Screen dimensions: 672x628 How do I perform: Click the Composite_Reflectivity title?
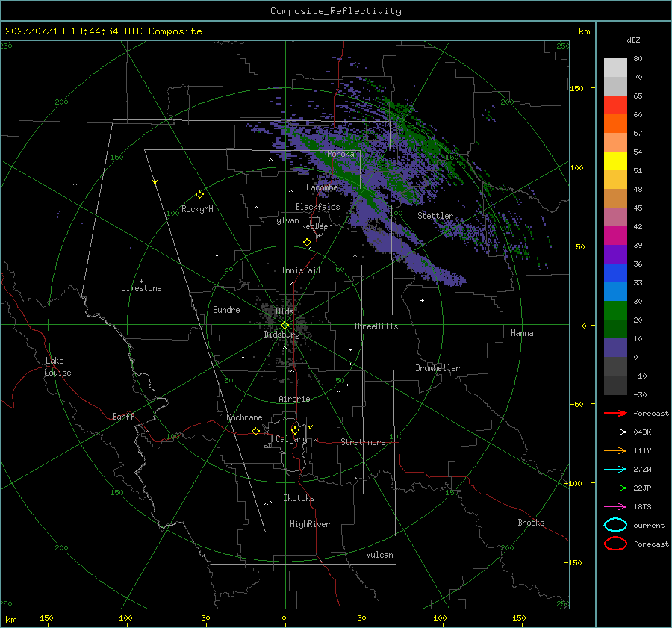coord(335,11)
